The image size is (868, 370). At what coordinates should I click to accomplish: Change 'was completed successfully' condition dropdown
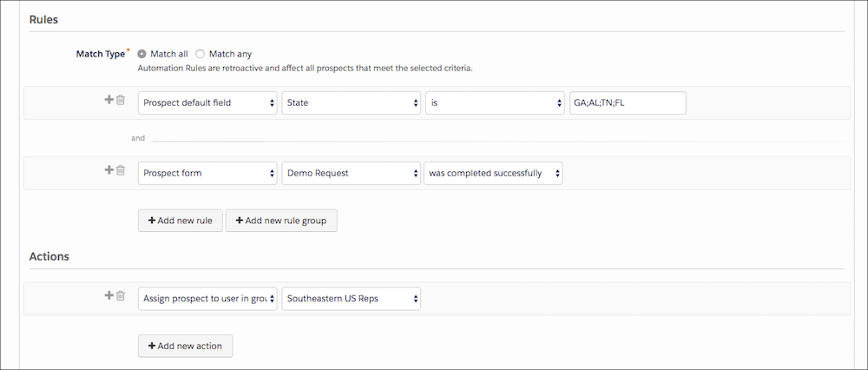click(x=493, y=174)
